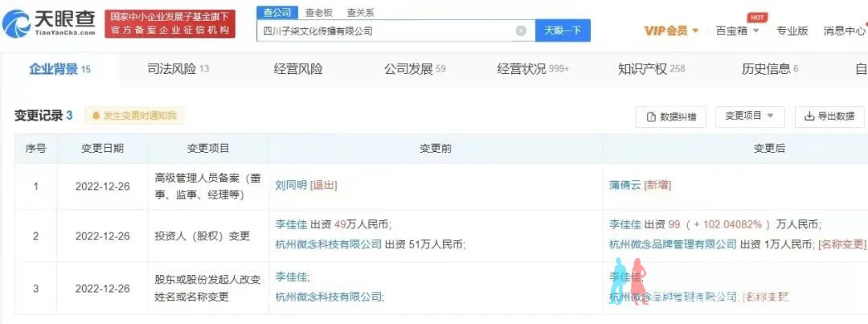Click the export data download icon
The width and height of the screenshot is (868, 324).
809,117
